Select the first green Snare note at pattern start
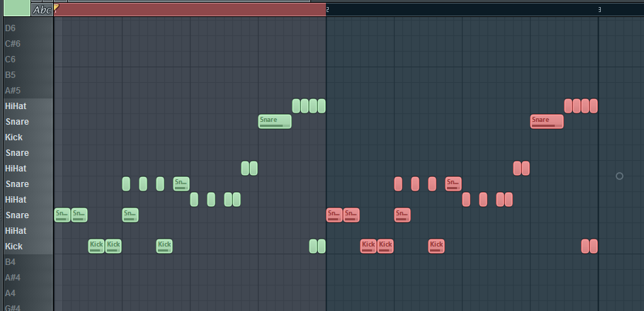This screenshot has height=311, width=644. (x=62, y=215)
